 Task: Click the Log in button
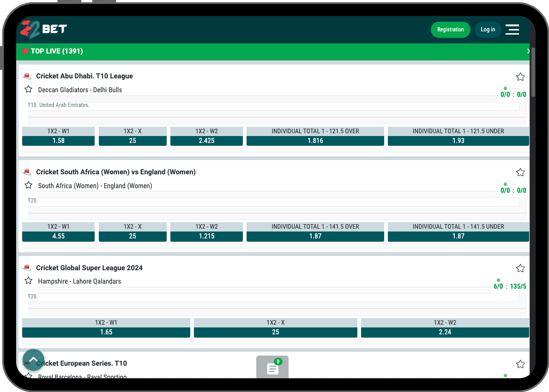488,30
